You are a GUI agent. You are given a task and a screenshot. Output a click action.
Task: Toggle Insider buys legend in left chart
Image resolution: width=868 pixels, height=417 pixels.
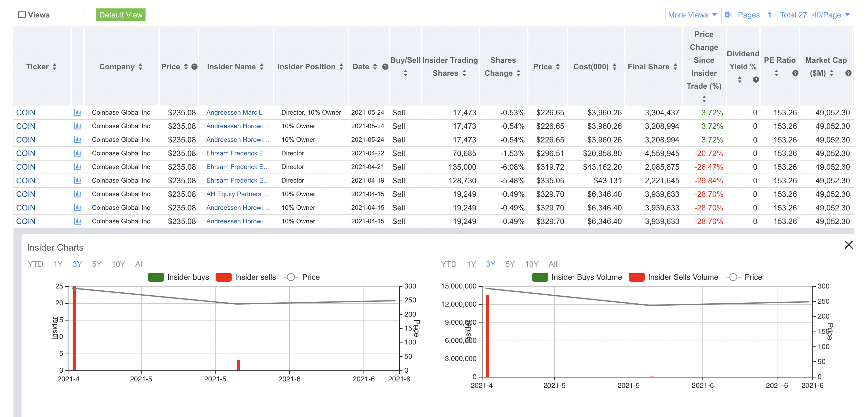click(178, 277)
